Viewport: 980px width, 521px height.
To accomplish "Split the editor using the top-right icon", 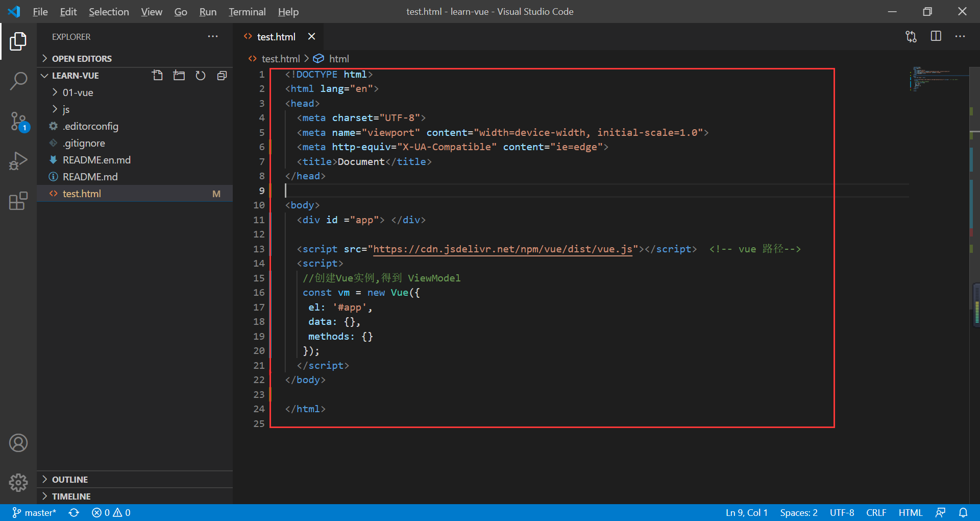I will (x=936, y=36).
